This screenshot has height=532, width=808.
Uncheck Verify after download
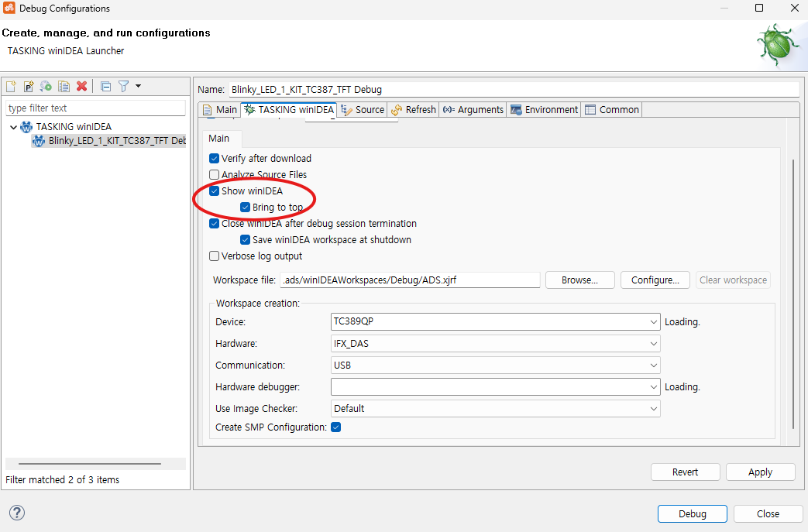[215, 158]
